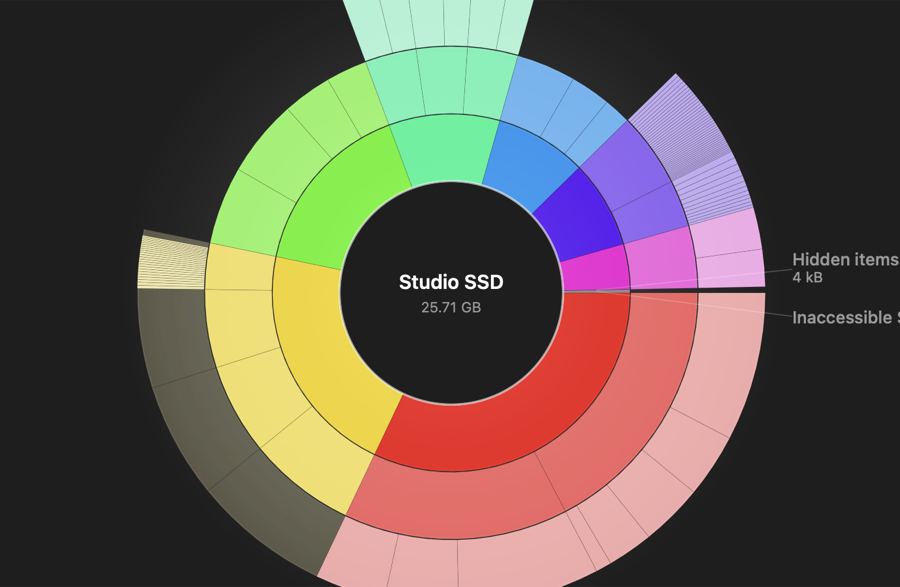The width and height of the screenshot is (900, 587).
Task: Select the pale yellow striped outer segment
Action: coord(173,263)
